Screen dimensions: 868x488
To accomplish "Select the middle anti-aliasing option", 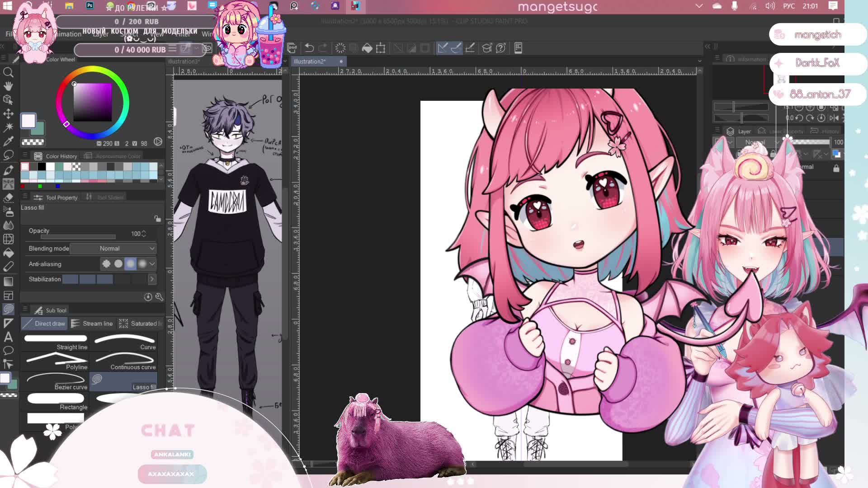I will [x=130, y=264].
